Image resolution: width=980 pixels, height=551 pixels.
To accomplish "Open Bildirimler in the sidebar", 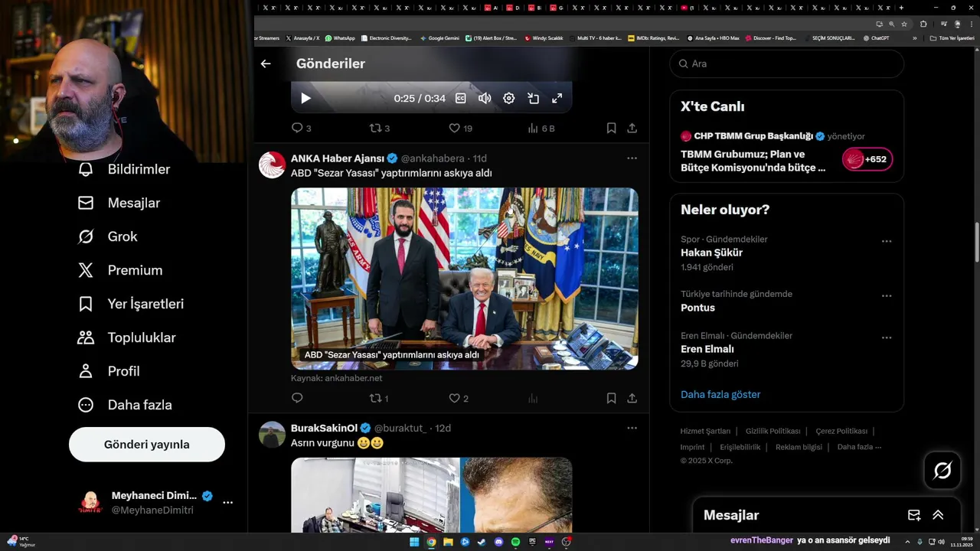I will pyautogui.click(x=124, y=169).
